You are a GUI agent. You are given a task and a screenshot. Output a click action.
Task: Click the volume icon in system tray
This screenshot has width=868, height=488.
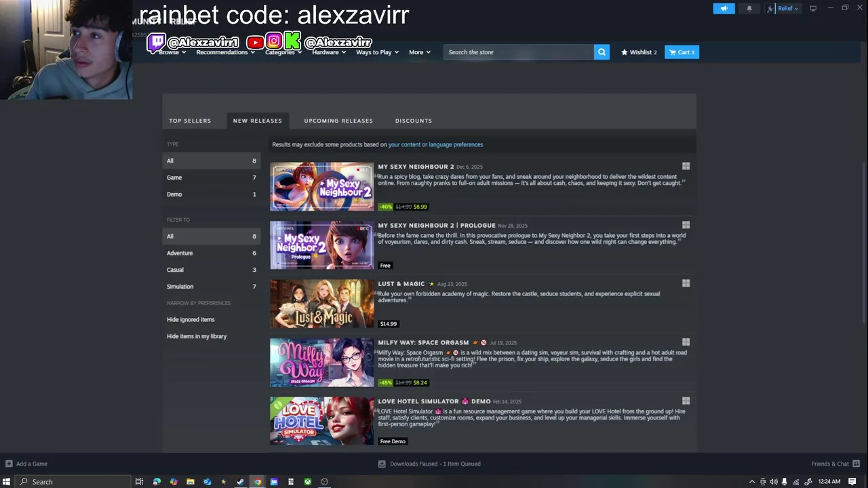[x=774, y=482]
